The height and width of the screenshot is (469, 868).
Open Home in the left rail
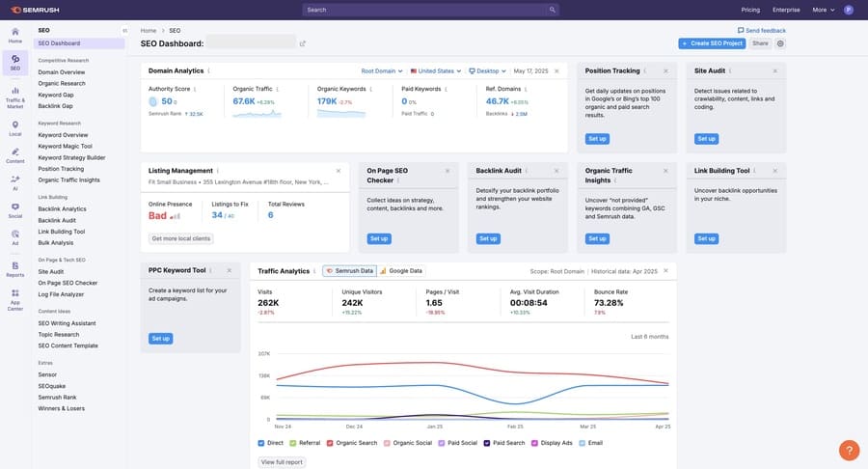(x=14, y=36)
